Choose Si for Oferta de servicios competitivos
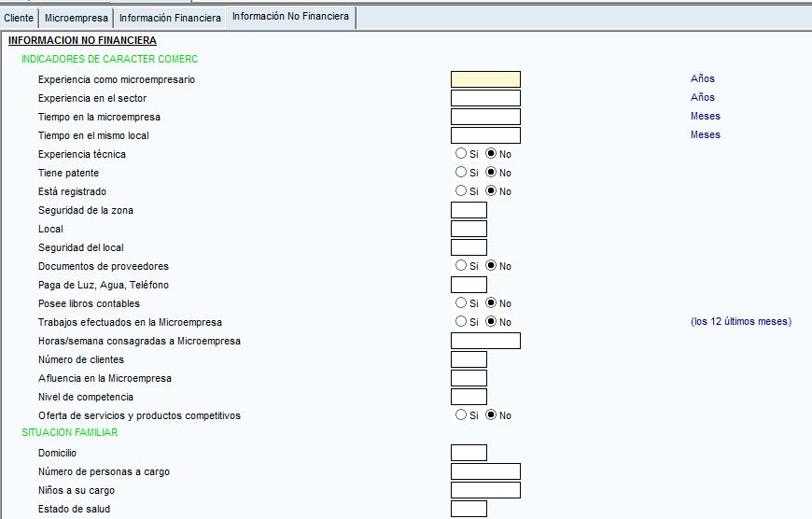 coord(461,415)
